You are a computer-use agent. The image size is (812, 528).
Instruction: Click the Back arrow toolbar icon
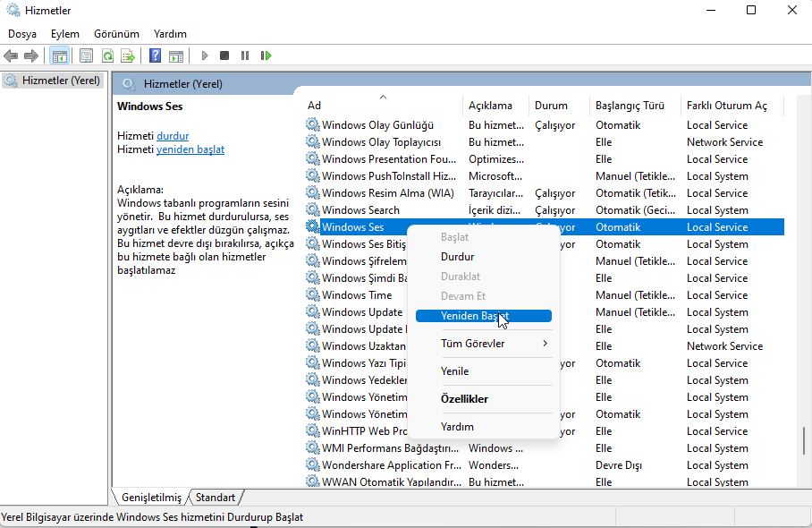tap(11, 55)
